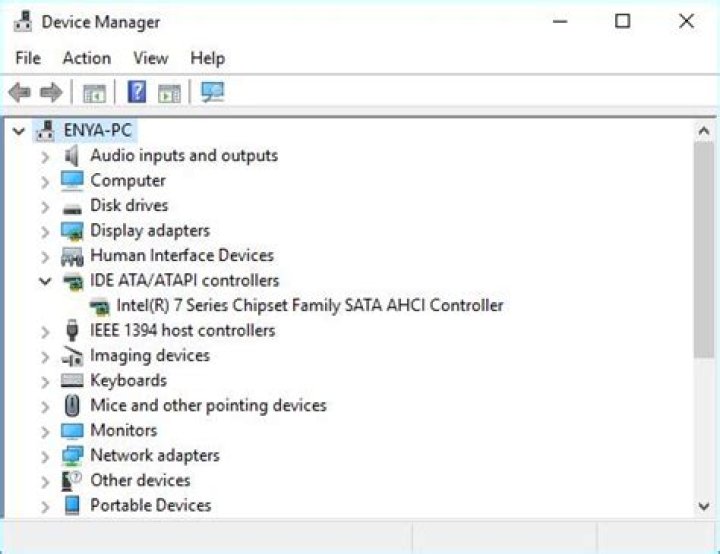The height and width of the screenshot is (554, 720).
Task: Click the Back arrow toolbar icon
Action: pos(19,93)
